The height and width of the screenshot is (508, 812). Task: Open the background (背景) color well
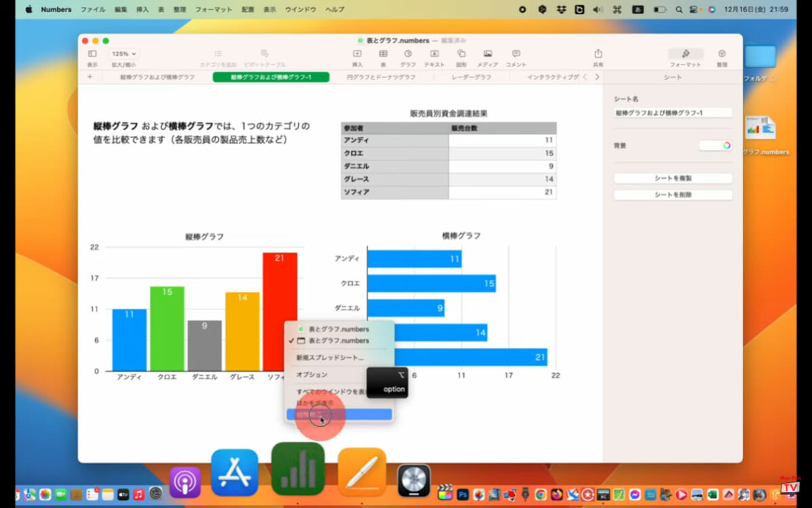[x=716, y=146]
